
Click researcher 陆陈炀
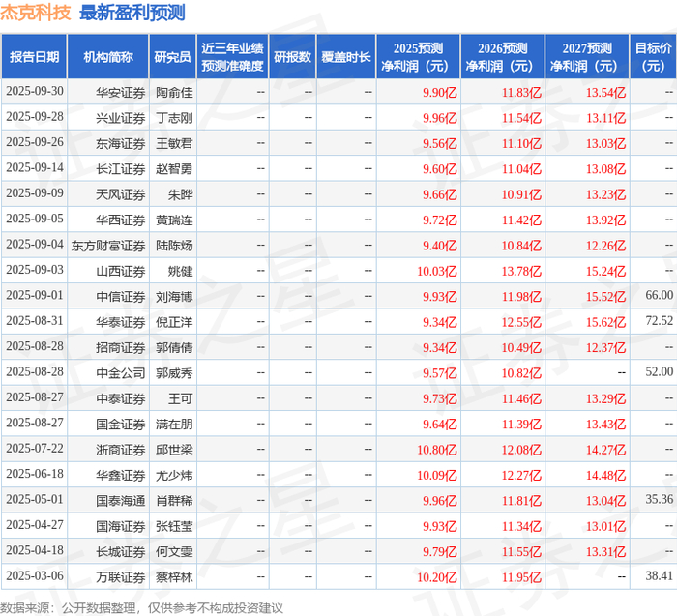(x=174, y=246)
